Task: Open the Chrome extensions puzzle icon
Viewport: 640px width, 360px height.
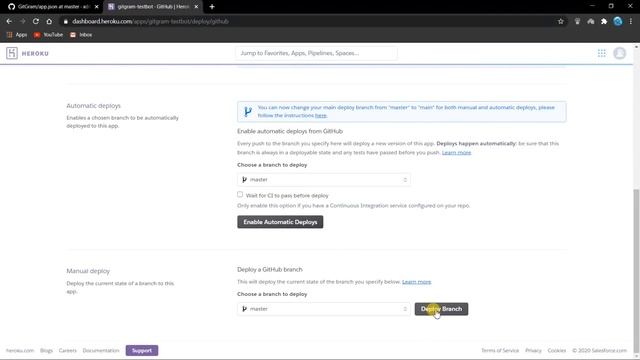Action: coord(604,21)
